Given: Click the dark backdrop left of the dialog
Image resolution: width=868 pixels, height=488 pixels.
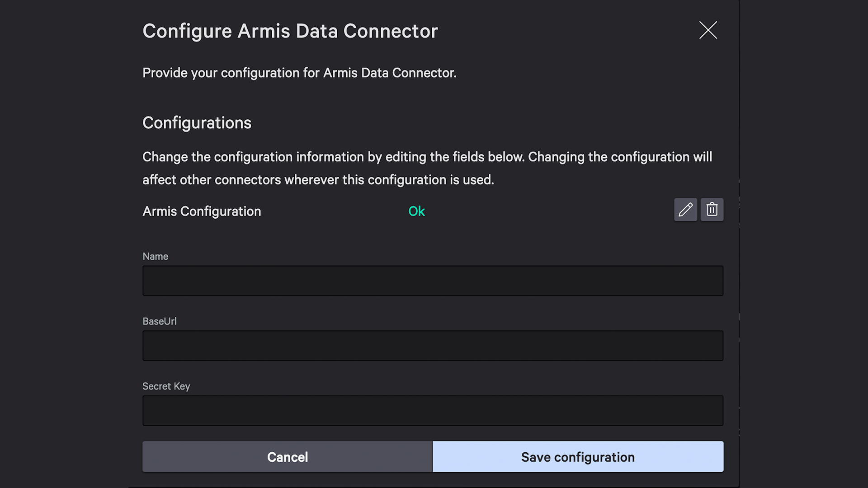Looking at the screenshot, I should click(63, 244).
